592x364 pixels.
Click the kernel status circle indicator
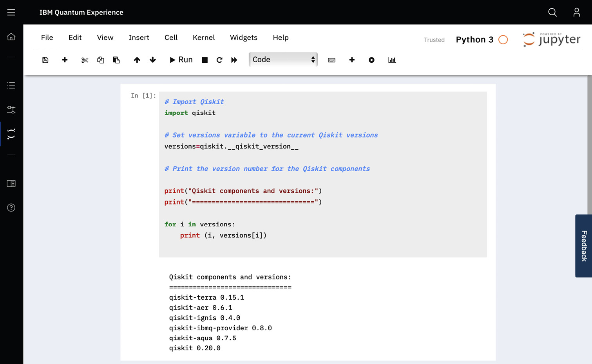pos(503,40)
